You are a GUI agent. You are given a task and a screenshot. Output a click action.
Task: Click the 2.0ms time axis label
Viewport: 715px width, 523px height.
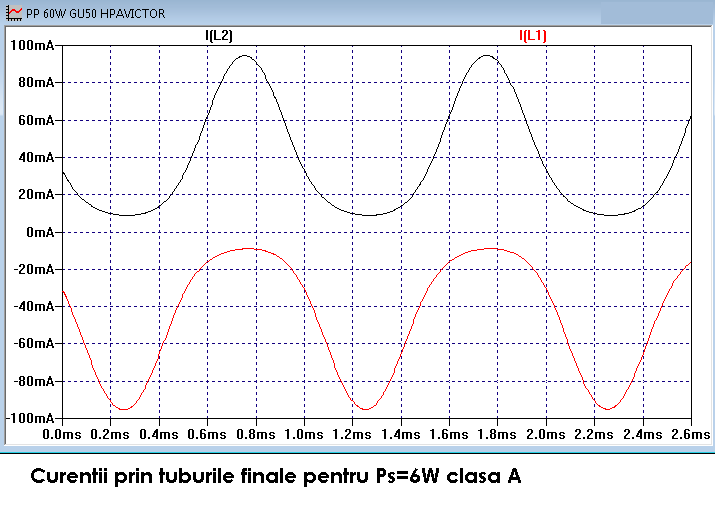tap(546, 435)
